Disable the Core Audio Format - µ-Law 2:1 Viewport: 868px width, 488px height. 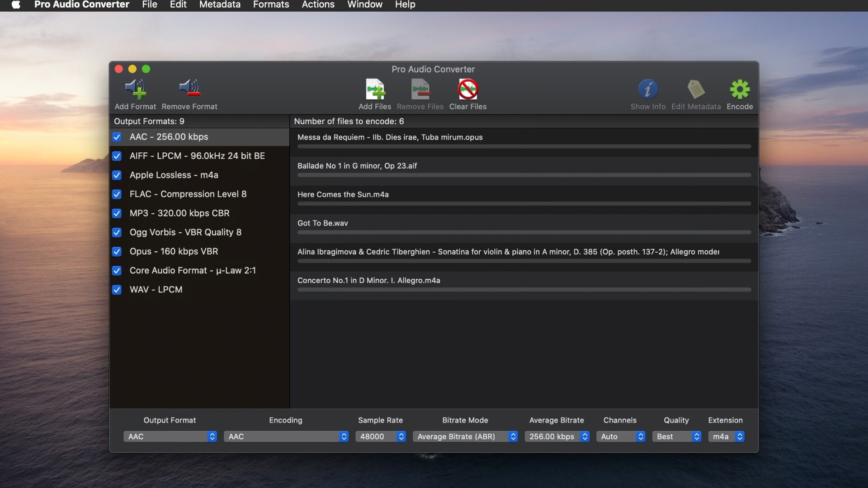[x=117, y=271]
